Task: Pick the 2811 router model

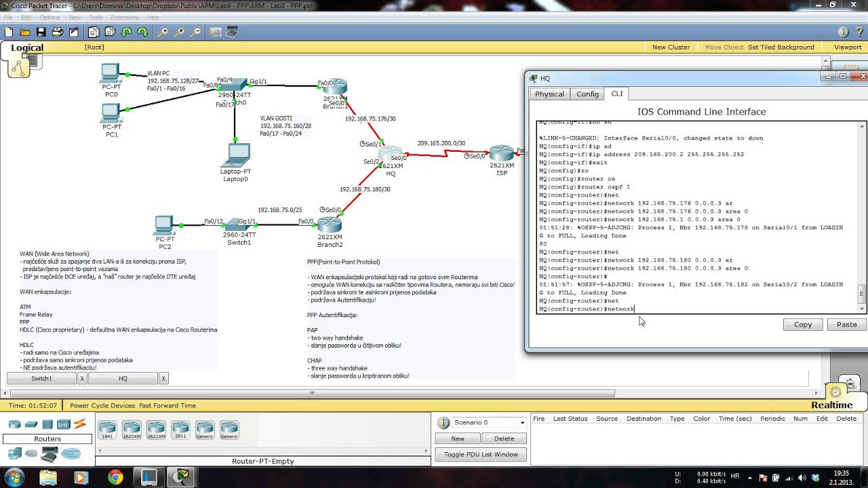Action: (x=180, y=430)
